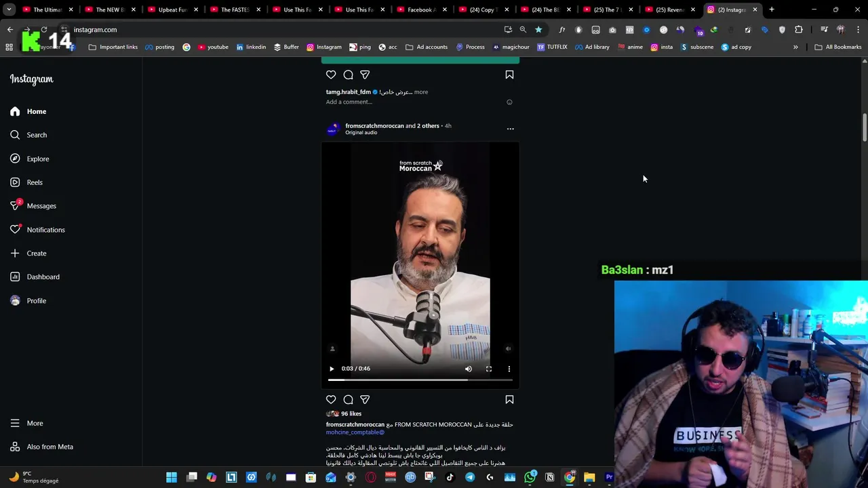Open WhatsApp from the taskbar
The width and height of the screenshot is (868, 488).
(530, 477)
